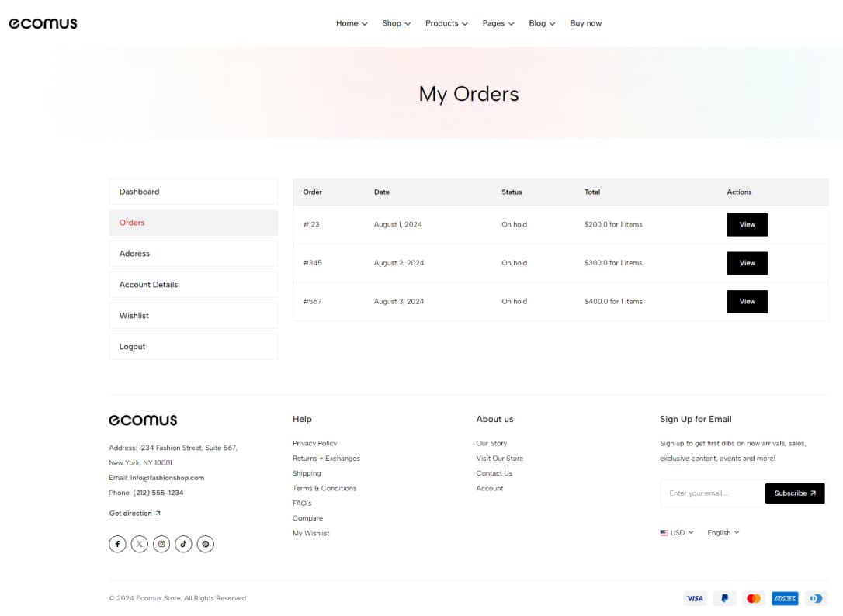Go to Dashboard in sidebar
This screenshot has width=843, height=616.
point(193,192)
